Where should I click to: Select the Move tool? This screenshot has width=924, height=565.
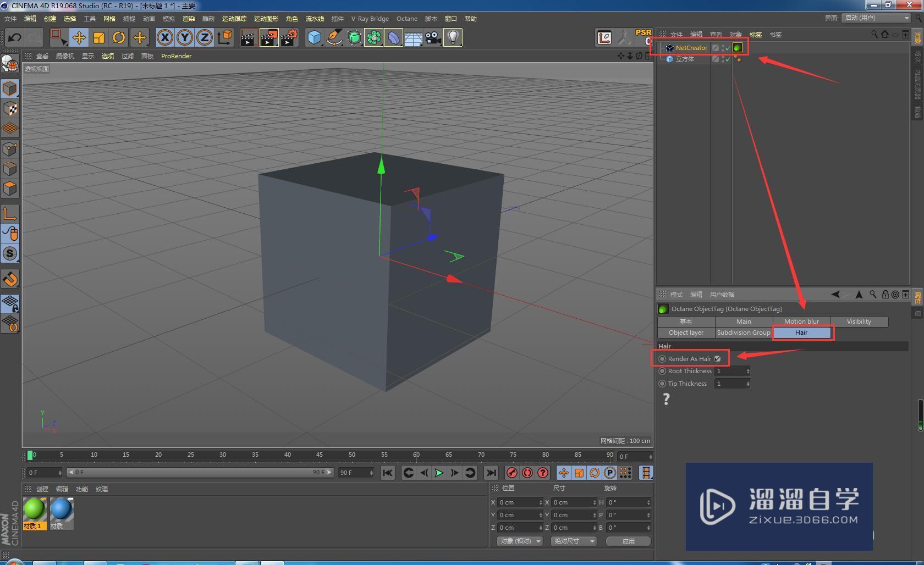coord(79,37)
